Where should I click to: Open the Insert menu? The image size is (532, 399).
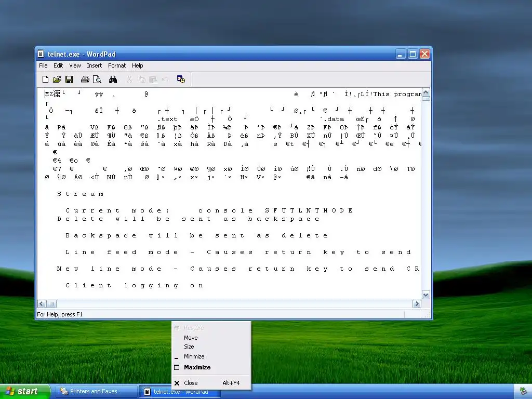pos(95,65)
